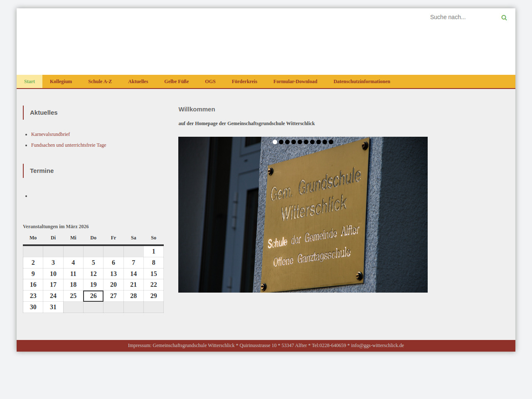
Task: Open the Gelbe Füße page
Action: pyautogui.click(x=176, y=81)
